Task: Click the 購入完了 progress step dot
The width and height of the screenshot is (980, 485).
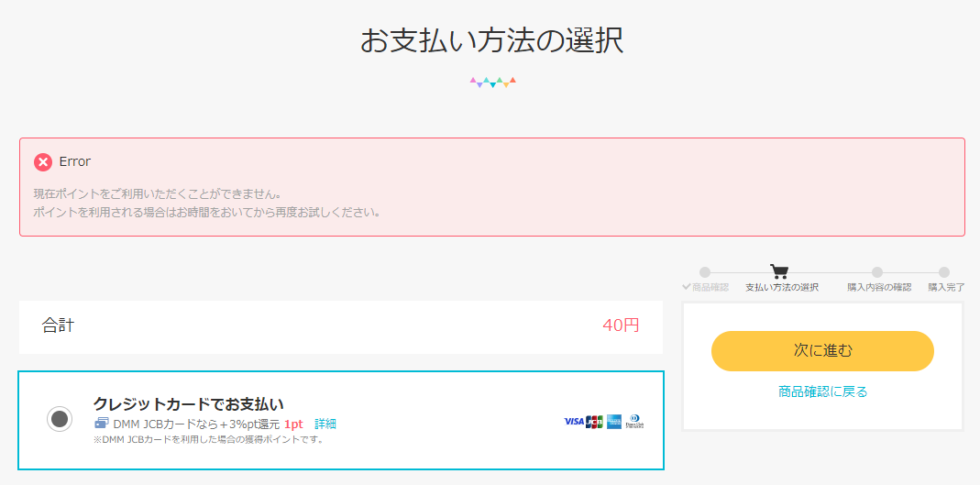Action: coord(943,272)
